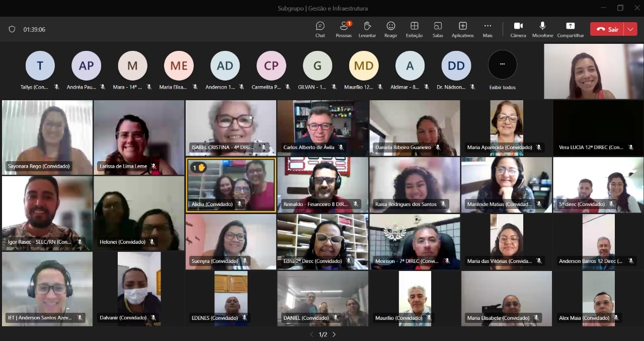Go to previous page of participants
The image size is (644, 341).
coord(311,334)
